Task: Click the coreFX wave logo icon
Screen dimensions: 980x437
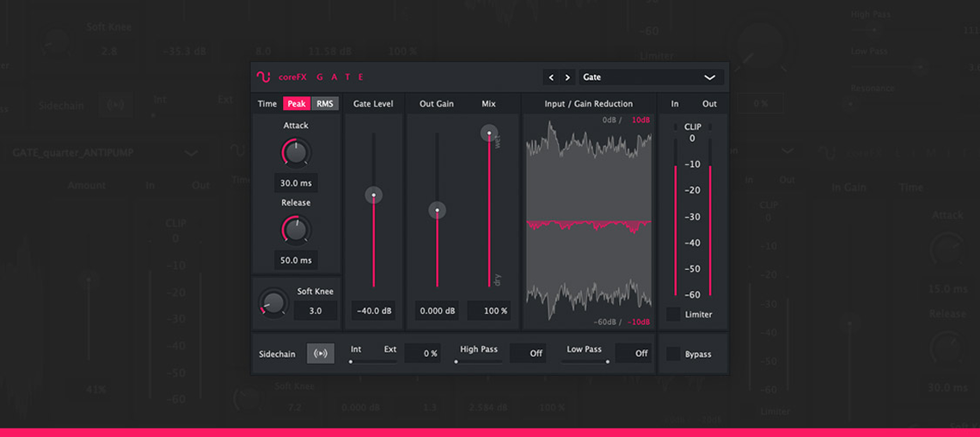Action: coord(263,77)
